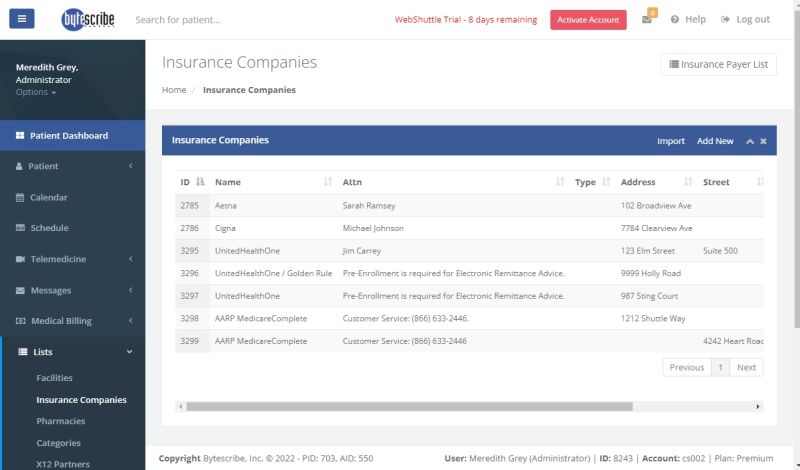
Task: Click the Help question mark icon
Action: 676,20
